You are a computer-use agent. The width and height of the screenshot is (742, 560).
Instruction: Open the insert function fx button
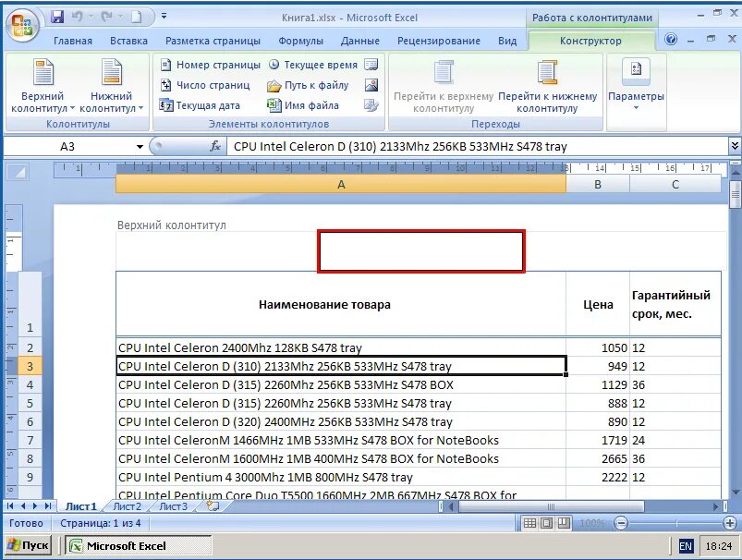(215, 146)
